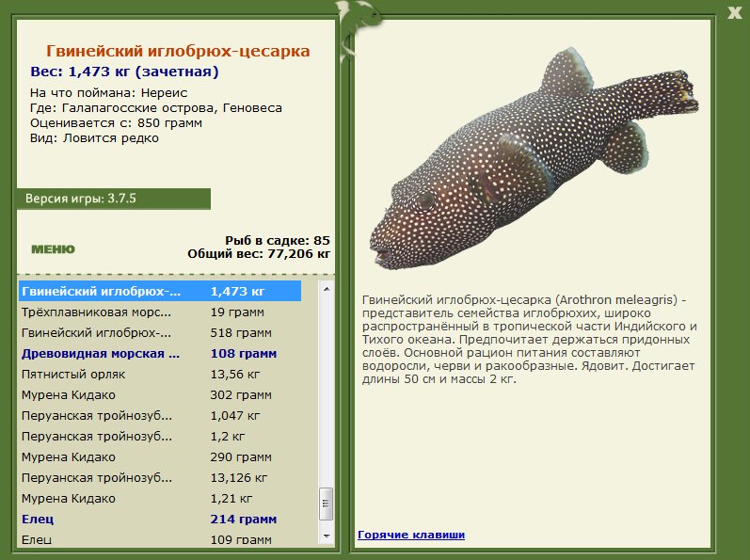The width and height of the screenshot is (750, 560).
Task: Click the Оценивается с: 850 грамм line
Action: [x=116, y=123]
